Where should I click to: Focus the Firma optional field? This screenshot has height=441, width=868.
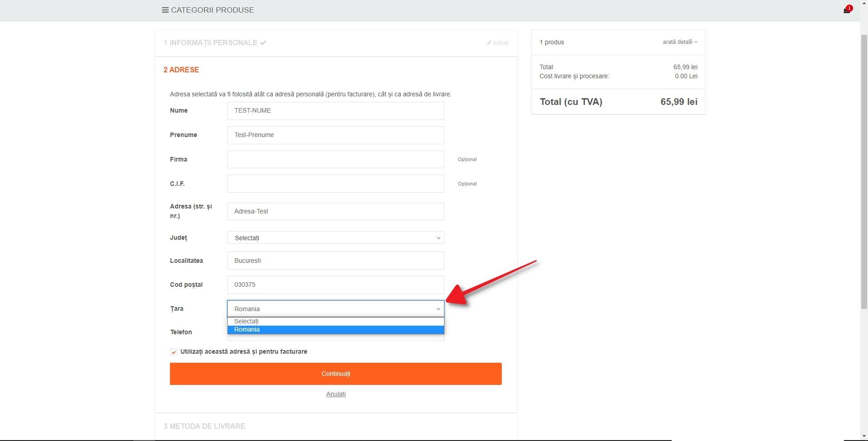pyautogui.click(x=335, y=159)
